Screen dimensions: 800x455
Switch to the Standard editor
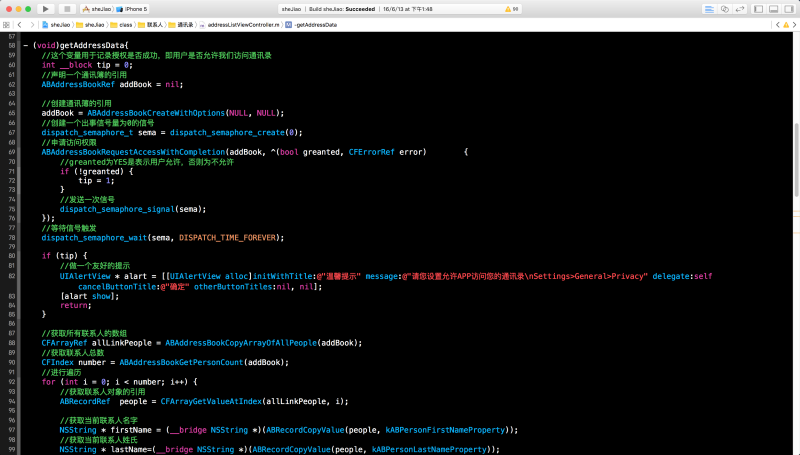(x=709, y=9)
